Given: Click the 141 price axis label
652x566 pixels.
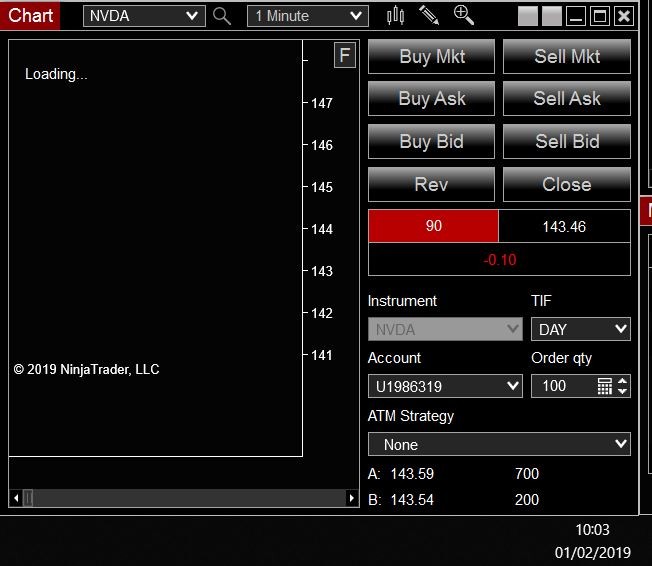Looking at the screenshot, I should pos(322,355).
